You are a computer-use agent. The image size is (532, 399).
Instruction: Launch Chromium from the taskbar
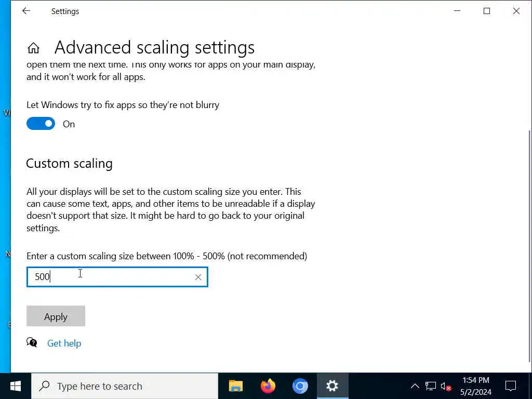click(x=300, y=386)
